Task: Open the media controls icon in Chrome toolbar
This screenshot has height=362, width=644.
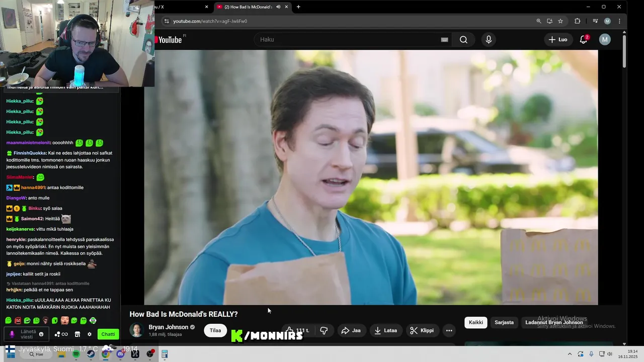Action: tap(595, 21)
